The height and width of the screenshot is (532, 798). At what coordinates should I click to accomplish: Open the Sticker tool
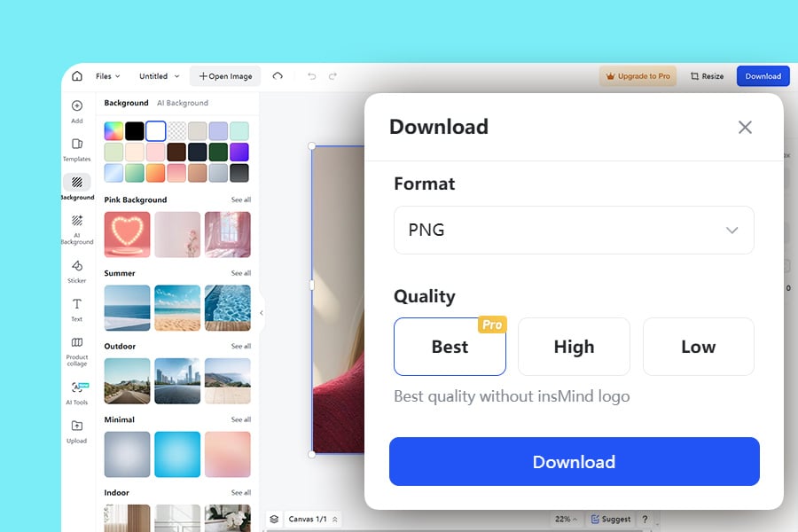[77, 271]
